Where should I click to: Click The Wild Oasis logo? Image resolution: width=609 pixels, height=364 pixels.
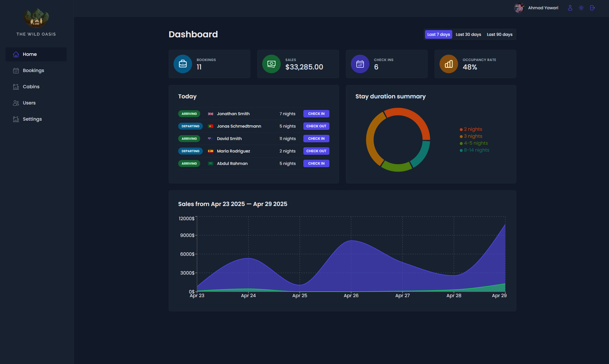[x=36, y=18]
